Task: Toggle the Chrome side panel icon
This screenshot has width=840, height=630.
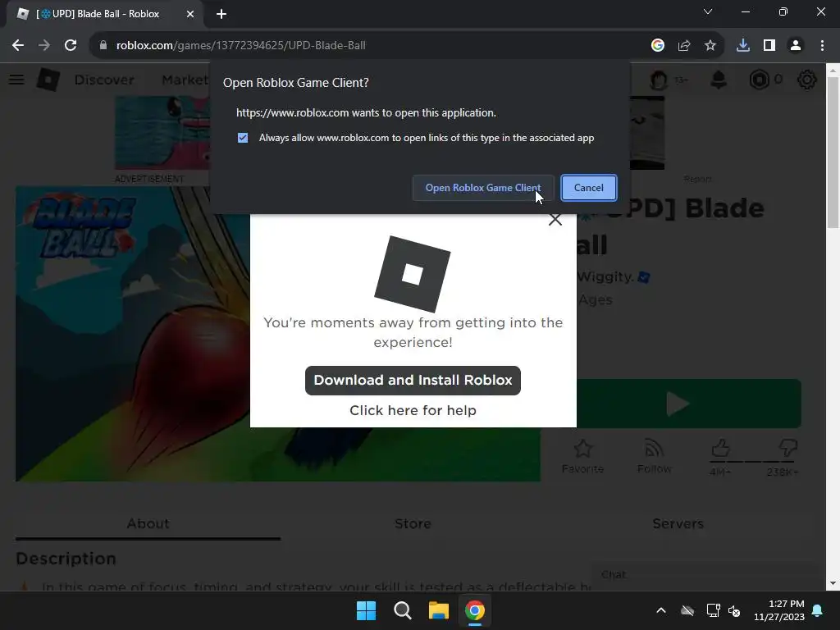Action: click(769, 46)
